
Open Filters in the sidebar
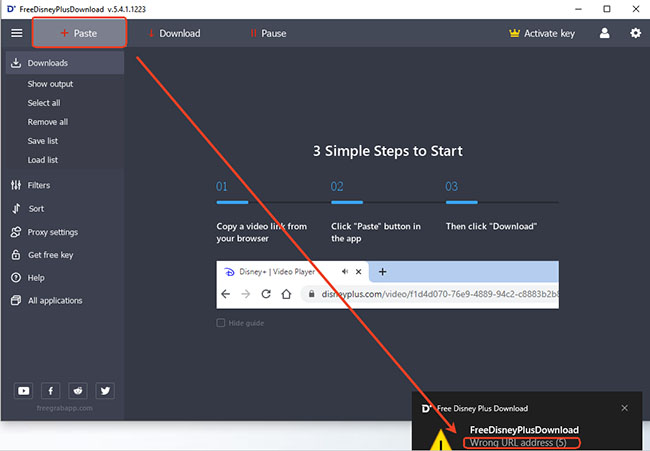tap(39, 185)
